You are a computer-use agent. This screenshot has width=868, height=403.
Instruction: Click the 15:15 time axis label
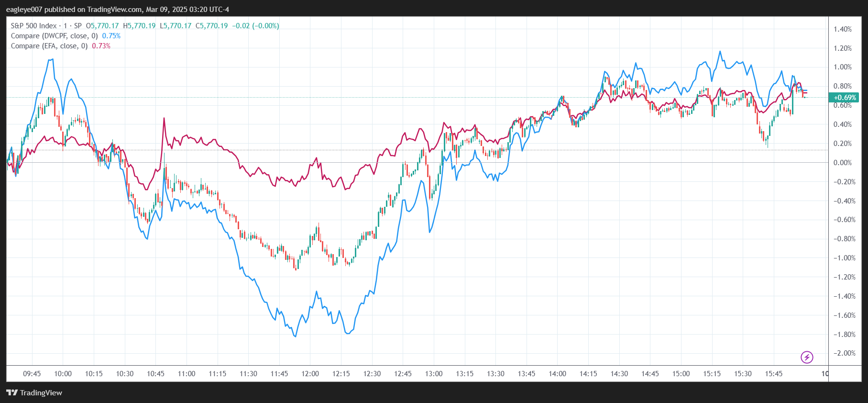coord(712,374)
